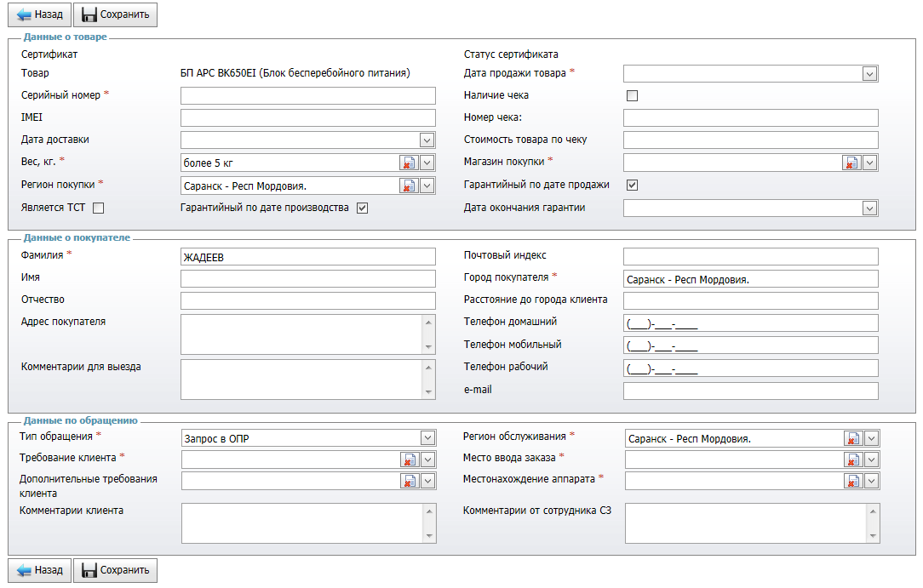Viewport: 923px width, 588px height.
Task: Open the Дата доставки date dropdown
Action: point(427,140)
